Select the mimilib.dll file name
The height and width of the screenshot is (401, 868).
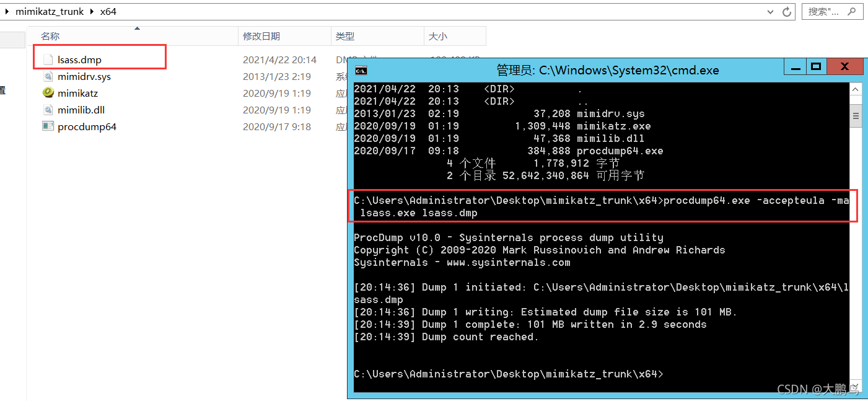(x=81, y=110)
